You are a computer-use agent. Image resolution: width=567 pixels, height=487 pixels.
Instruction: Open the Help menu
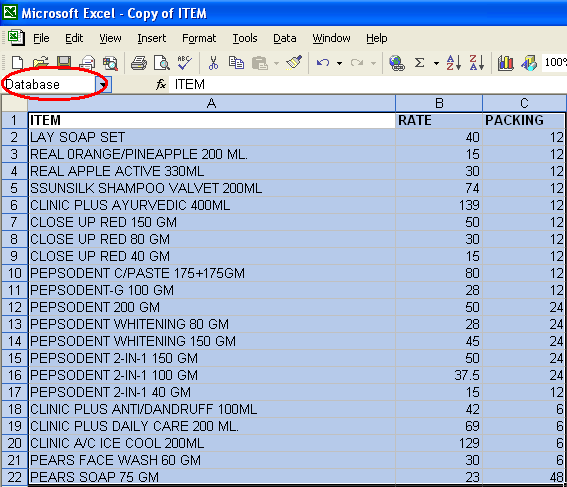(376, 38)
